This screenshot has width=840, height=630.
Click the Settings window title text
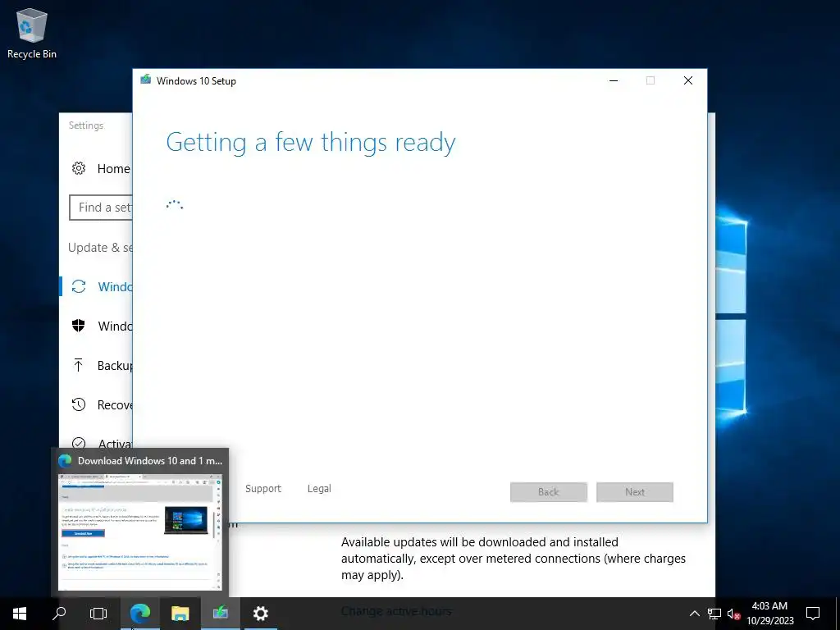click(x=85, y=126)
